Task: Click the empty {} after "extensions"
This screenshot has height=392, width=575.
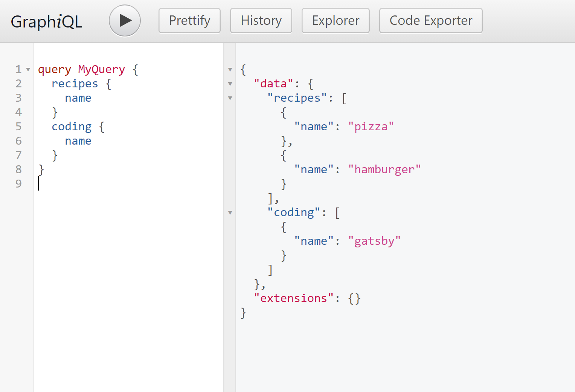Action: (354, 299)
